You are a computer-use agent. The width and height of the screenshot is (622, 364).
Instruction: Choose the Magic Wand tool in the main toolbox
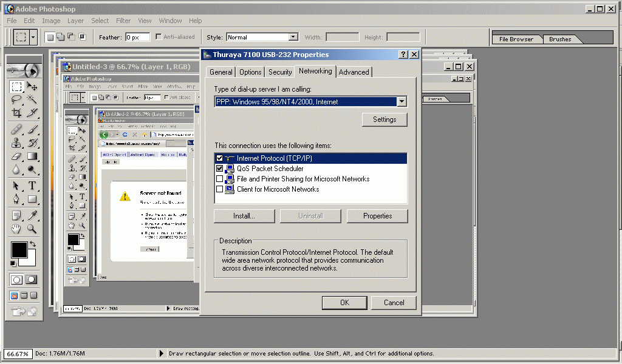tap(32, 99)
